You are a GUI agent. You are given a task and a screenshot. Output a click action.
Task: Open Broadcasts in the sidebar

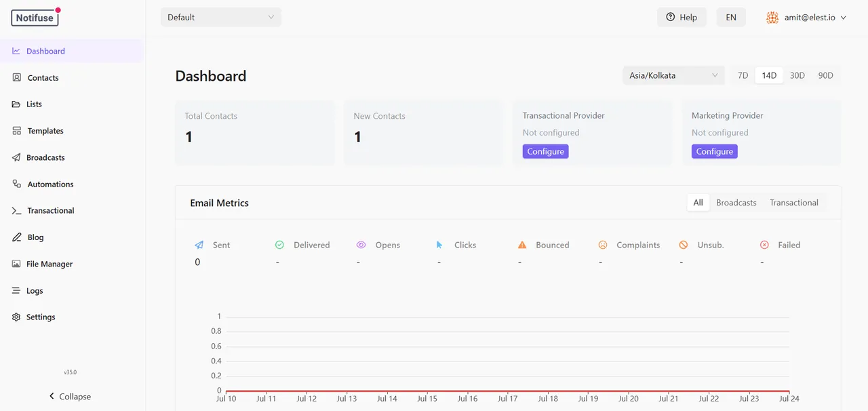click(71, 157)
